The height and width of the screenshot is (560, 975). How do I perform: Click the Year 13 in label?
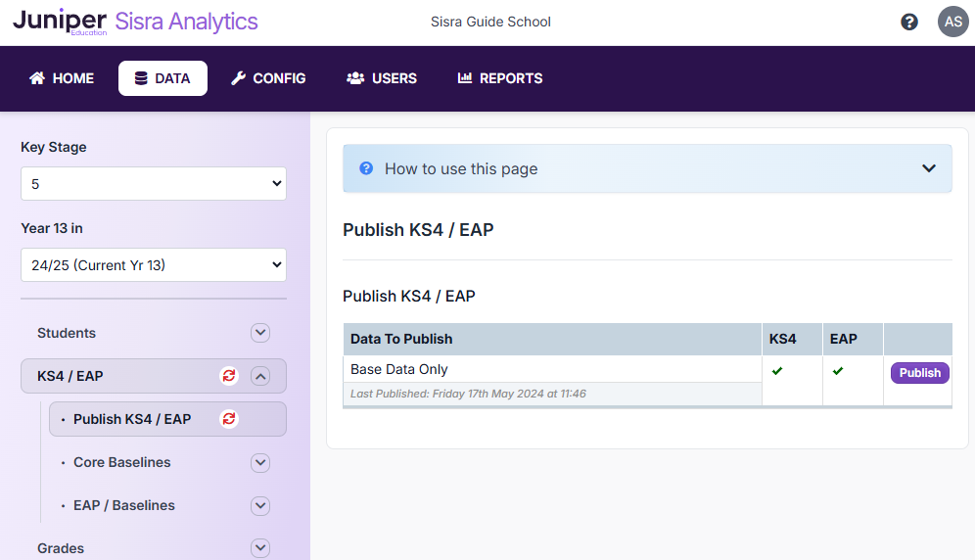coord(52,228)
